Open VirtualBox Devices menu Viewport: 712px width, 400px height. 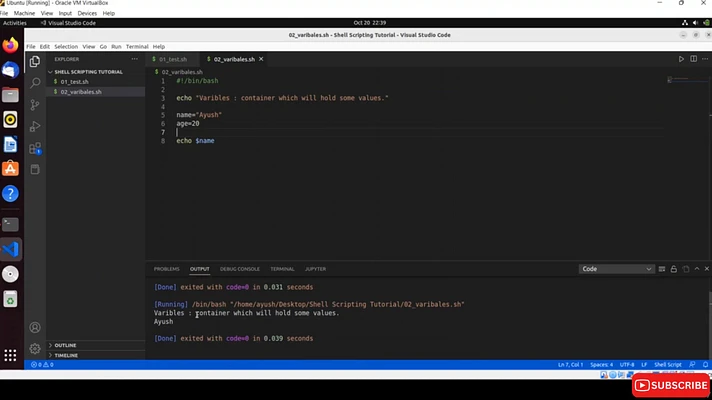(x=87, y=13)
